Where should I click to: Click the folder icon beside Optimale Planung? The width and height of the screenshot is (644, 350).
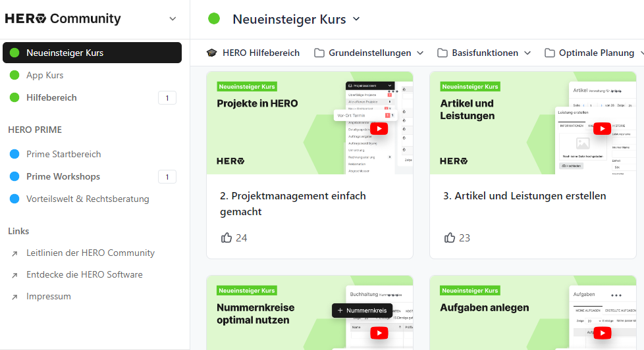(550, 53)
